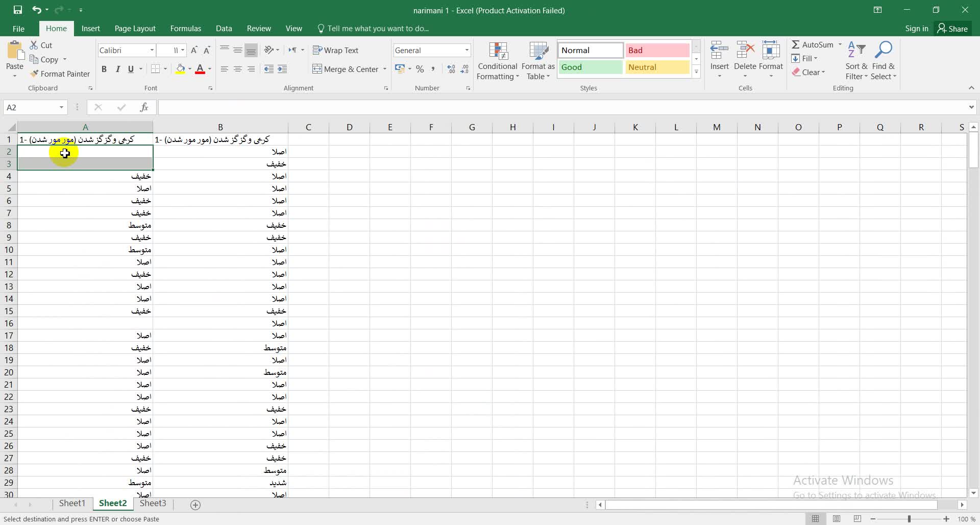Add a new sheet with plus icon
The height and width of the screenshot is (525, 980).
(195, 505)
